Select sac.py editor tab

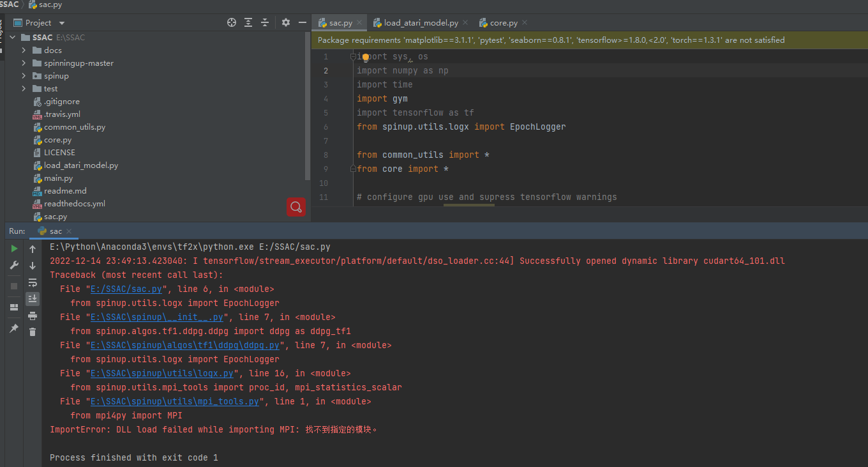[340, 22]
